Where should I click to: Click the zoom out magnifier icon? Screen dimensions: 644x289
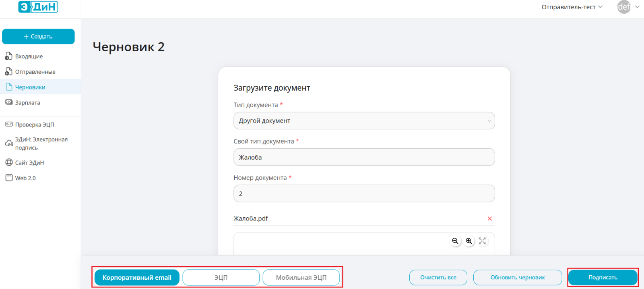[455, 241]
